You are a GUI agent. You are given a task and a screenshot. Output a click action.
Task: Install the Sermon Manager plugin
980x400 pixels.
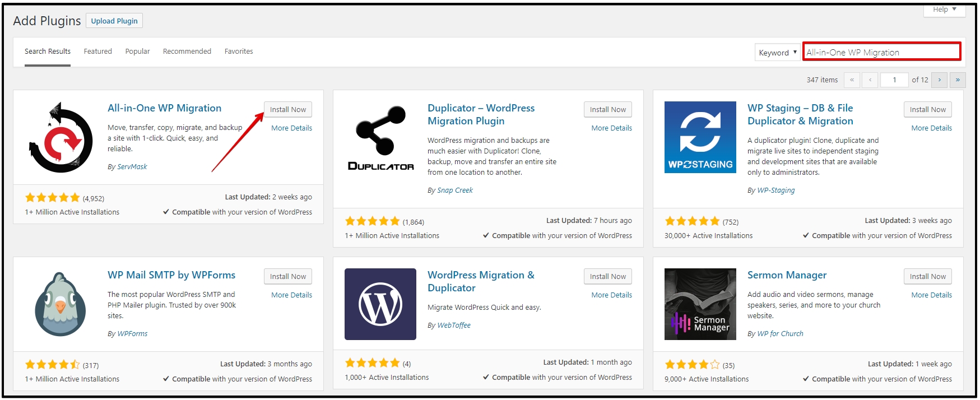[928, 276]
